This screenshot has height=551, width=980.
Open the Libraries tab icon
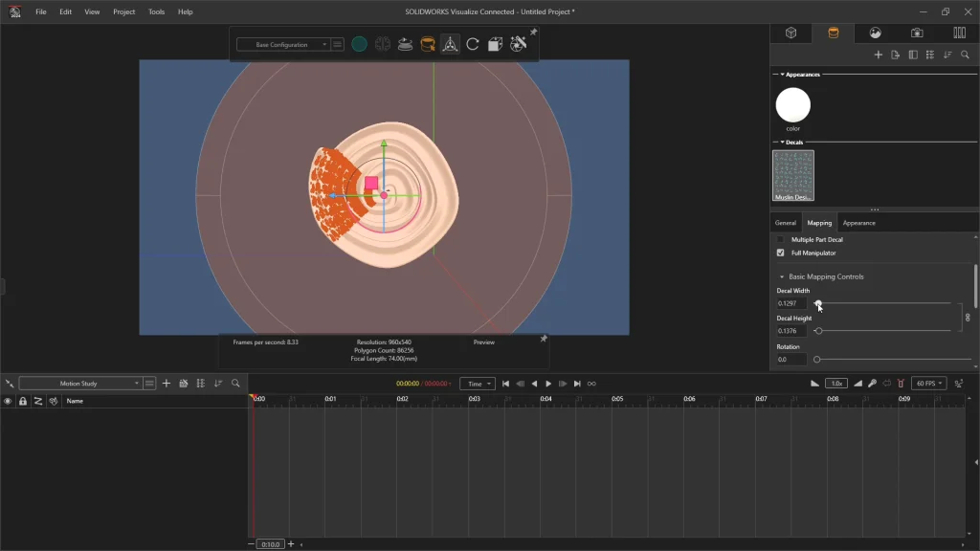[x=959, y=33]
